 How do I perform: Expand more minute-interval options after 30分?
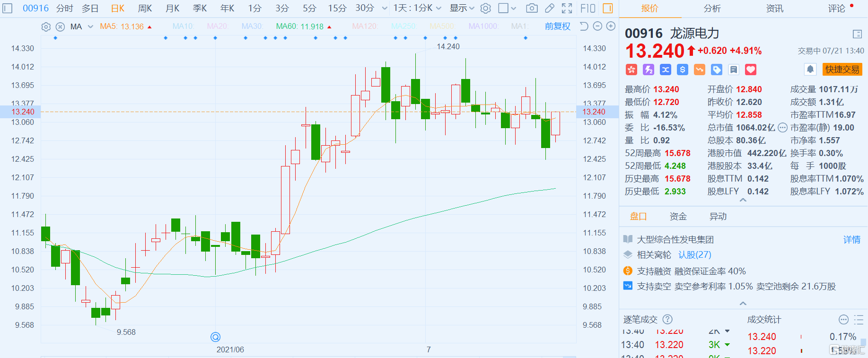point(385,8)
